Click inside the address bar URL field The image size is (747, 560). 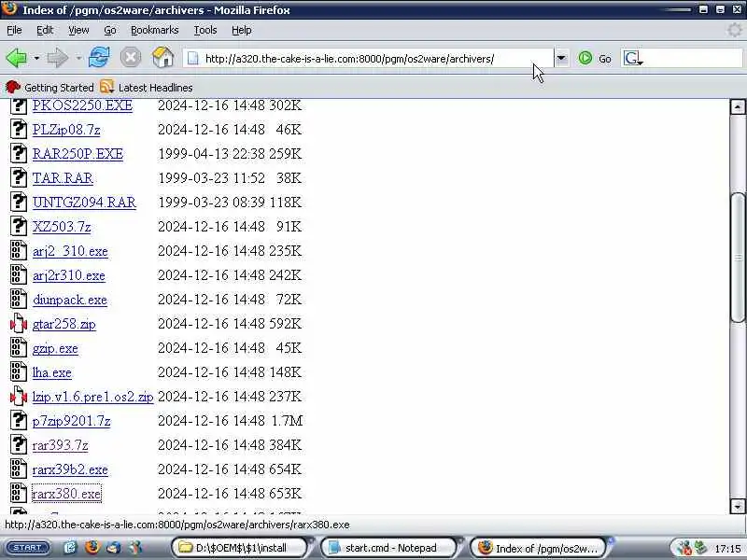pos(368,59)
